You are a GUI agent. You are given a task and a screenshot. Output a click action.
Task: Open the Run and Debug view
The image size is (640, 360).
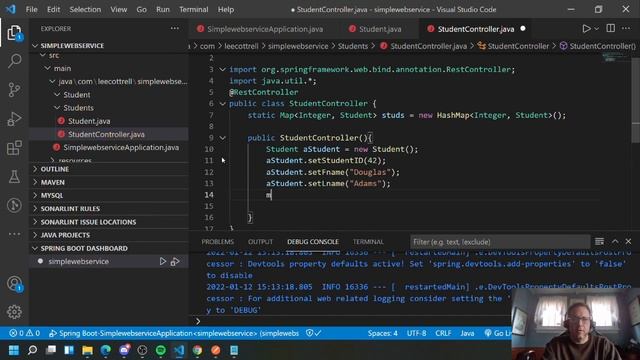[x=14, y=119]
